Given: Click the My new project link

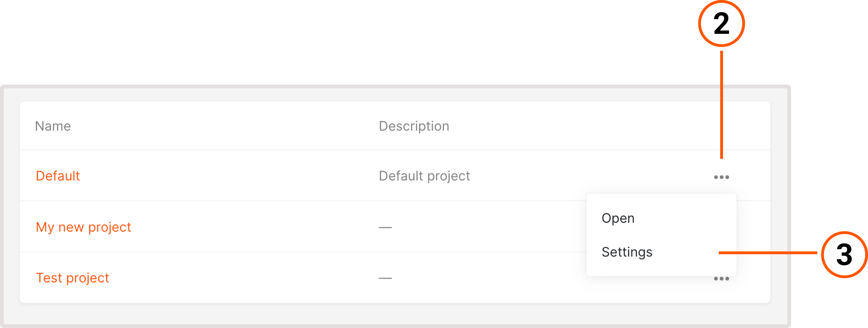Looking at the screenshot, I should pyautogui.click(x=84, y=227).
